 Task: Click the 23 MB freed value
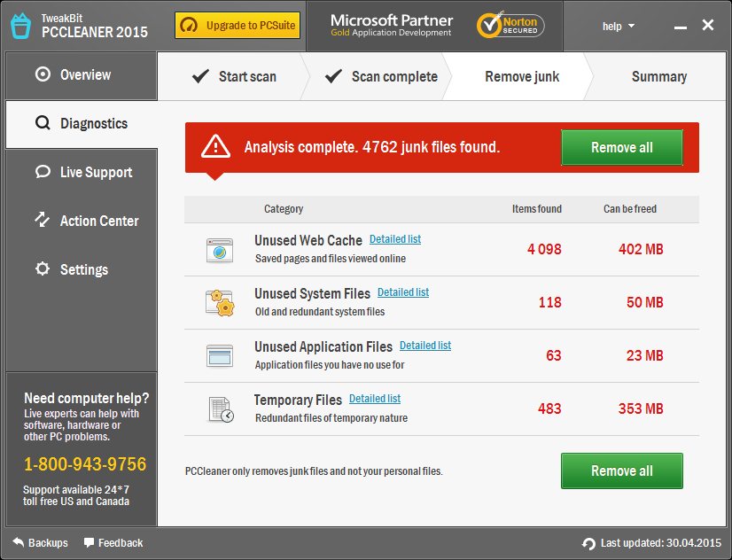644,355
